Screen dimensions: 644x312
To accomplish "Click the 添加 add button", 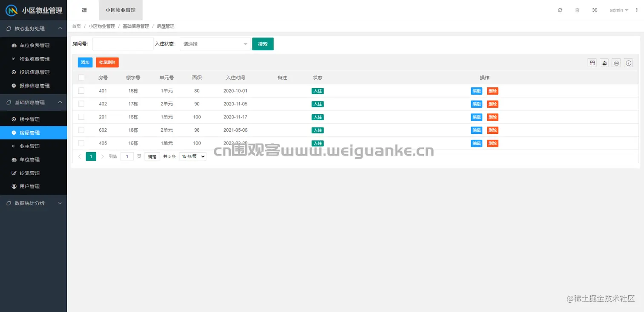I will pos(85,62).
